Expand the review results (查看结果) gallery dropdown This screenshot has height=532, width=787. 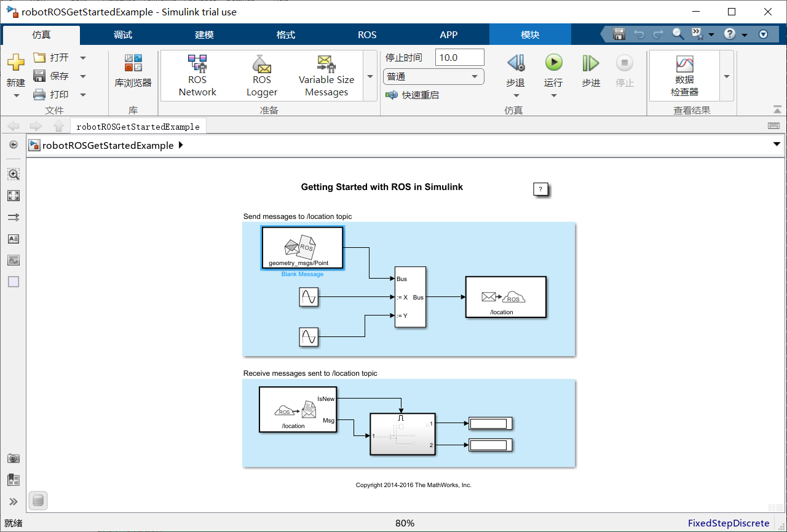click(726, 76)
